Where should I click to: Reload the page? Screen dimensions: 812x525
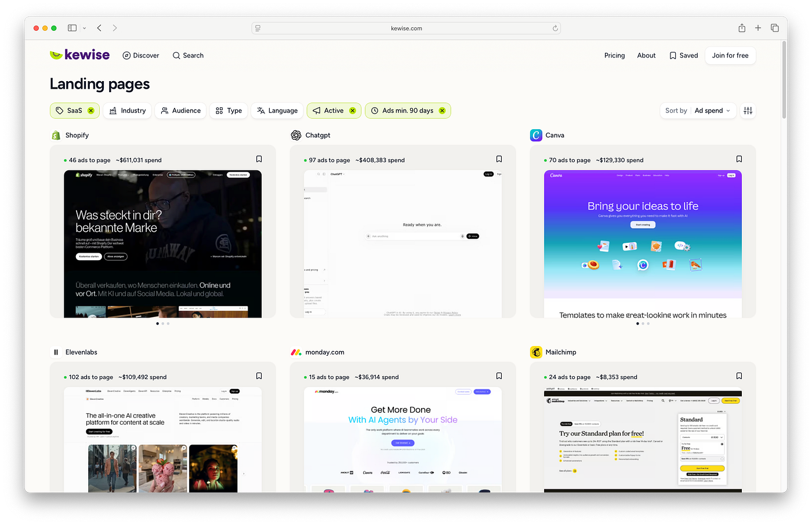pos(555,28)
